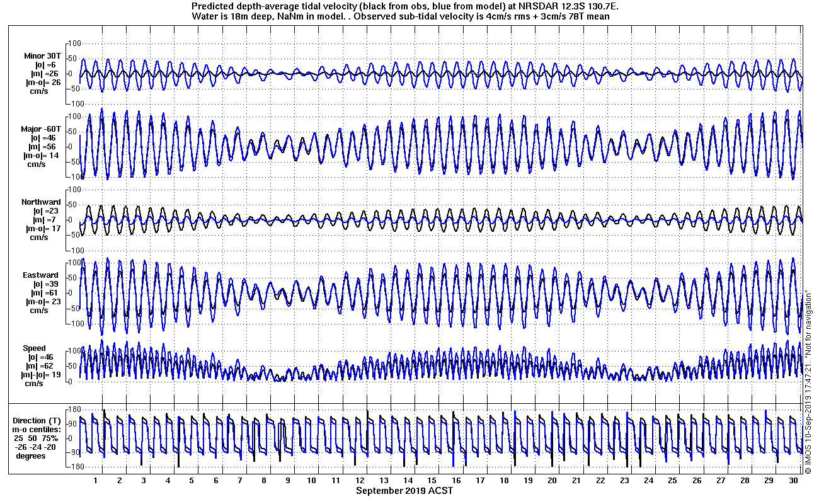Click the Direction (T) panel label
The width and height of the screenshot is (819, 504).
click(x=38, y=421)
